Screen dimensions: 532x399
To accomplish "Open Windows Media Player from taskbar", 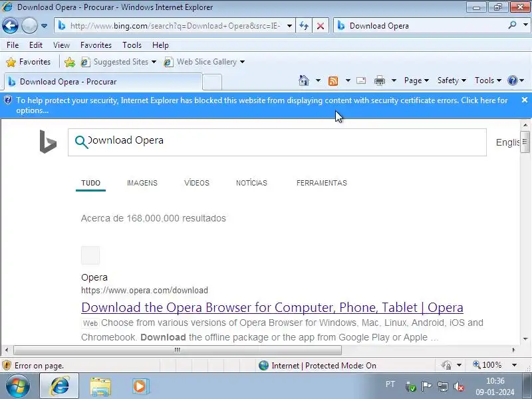I will tap(140, 386).
